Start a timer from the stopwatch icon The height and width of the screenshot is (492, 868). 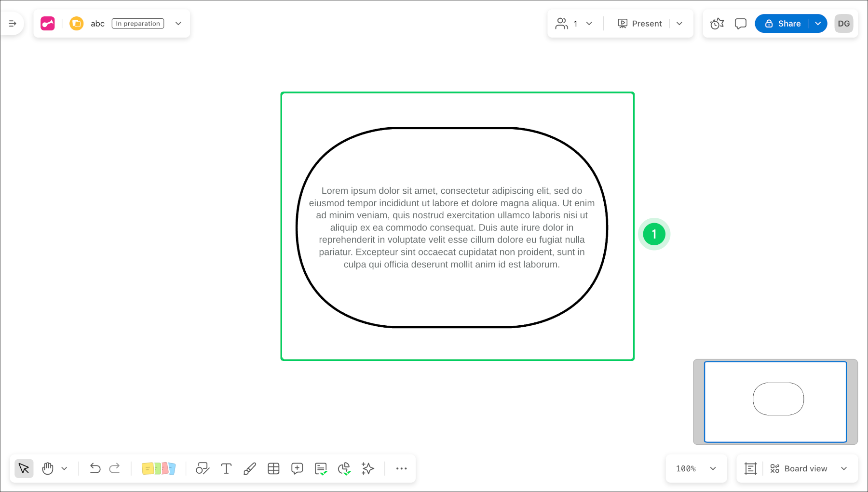coord(717,23)
